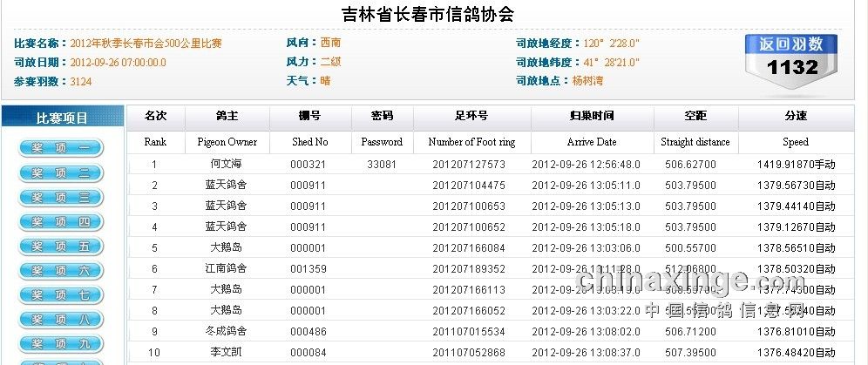Click the 鸽主 Pigeon Owner column header

tap(226, 117)
